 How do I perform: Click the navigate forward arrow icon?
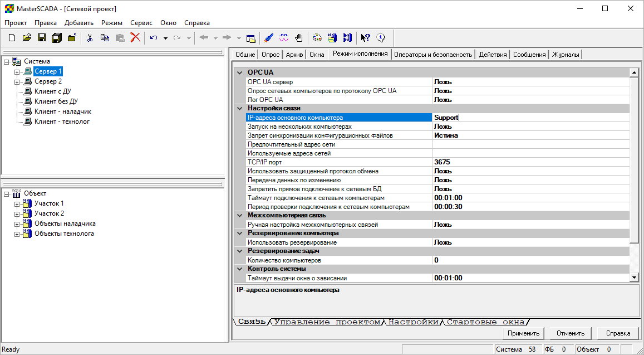pos(227,38)
